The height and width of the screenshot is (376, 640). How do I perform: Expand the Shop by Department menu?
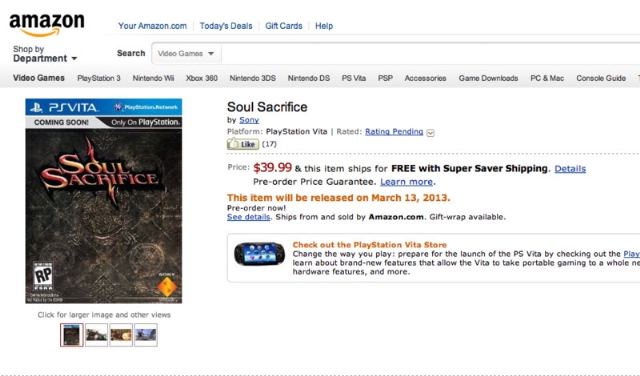point(45,54)
